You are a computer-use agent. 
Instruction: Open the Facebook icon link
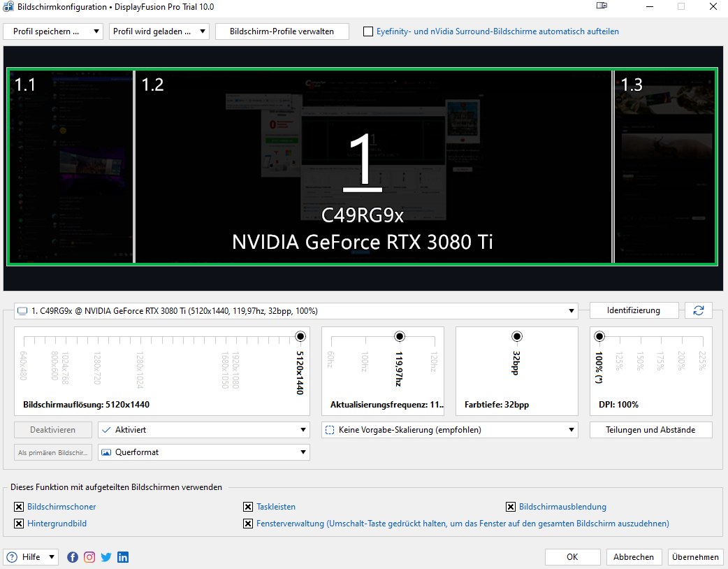click(x=73, y=557)
